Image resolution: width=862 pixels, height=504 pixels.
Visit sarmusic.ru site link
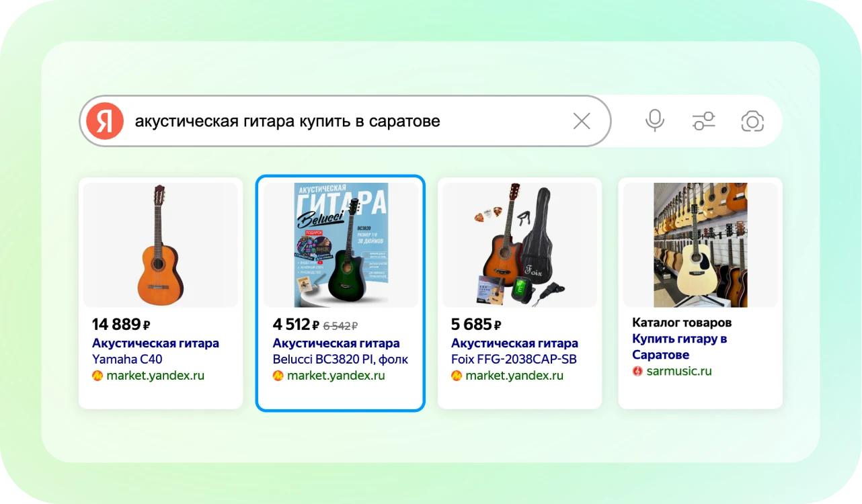[x=678, y=371]
